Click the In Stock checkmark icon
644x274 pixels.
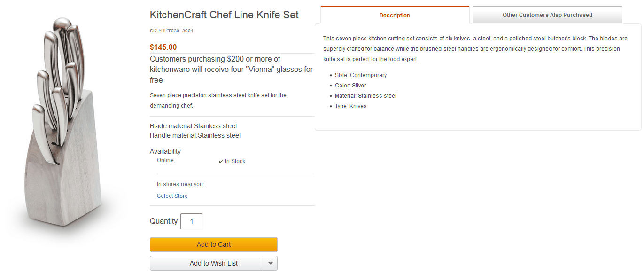(x=221, y=161)
